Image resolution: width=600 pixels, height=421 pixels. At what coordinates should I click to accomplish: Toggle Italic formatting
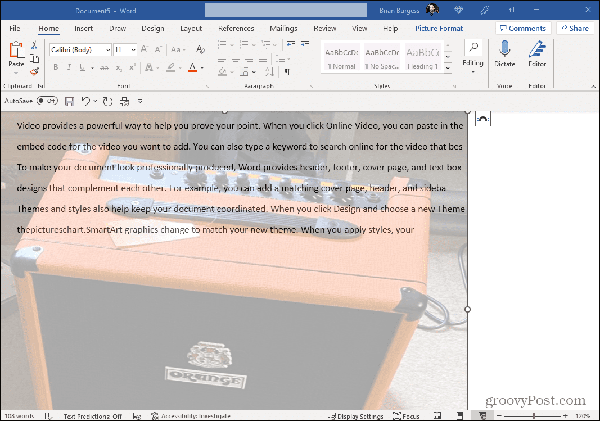[70, 68]
